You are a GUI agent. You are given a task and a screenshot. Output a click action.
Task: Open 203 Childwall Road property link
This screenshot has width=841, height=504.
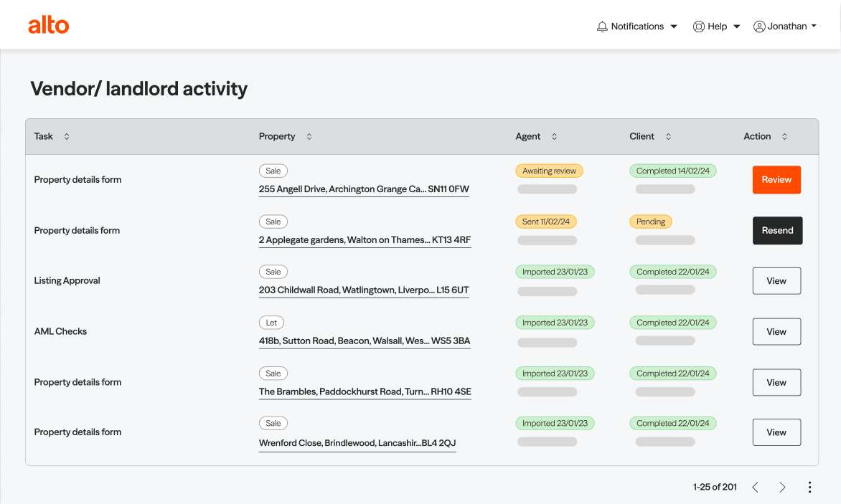364,290
